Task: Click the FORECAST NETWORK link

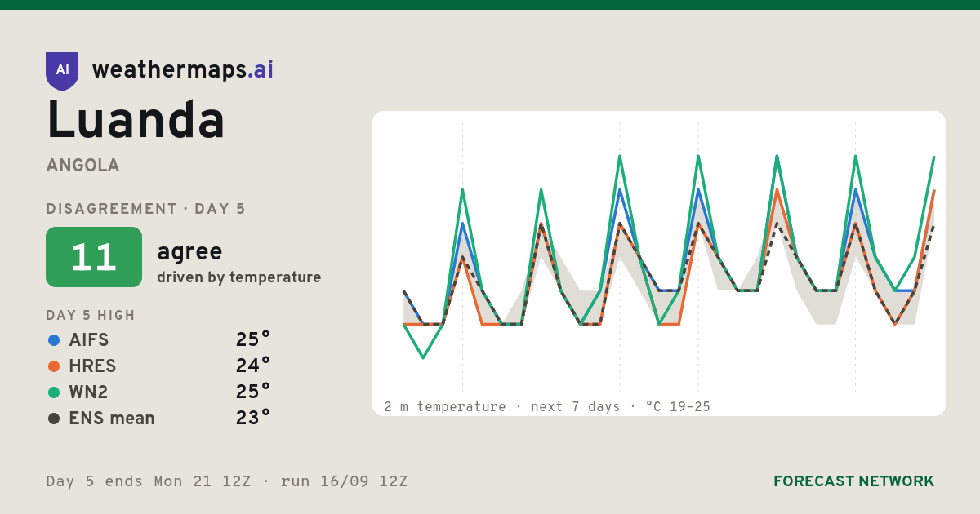Action: [x=853, y=481]
